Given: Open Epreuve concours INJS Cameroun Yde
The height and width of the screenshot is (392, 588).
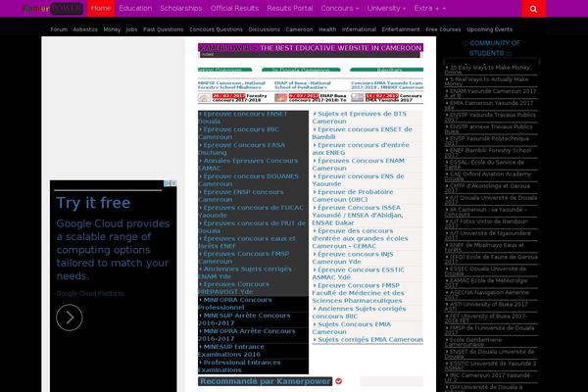Looking at the screenshot, I should [353, 258].
